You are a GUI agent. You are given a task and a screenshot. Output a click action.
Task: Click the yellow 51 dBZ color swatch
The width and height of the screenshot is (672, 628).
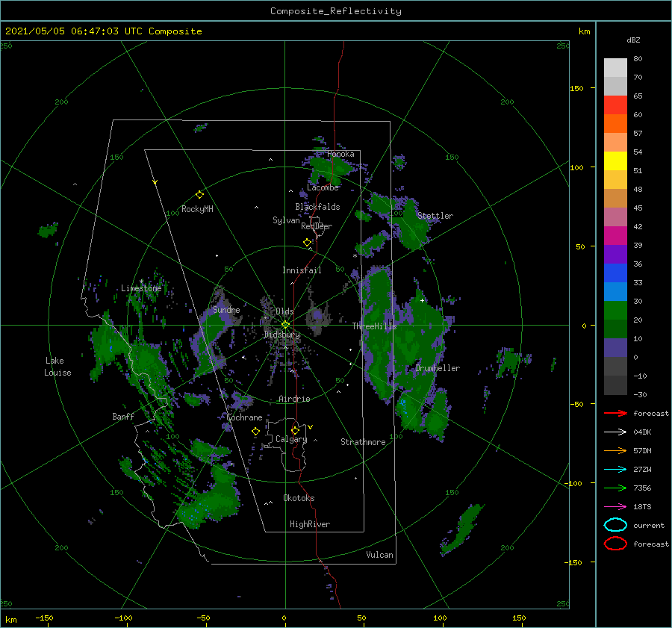(x=615, y=161)
